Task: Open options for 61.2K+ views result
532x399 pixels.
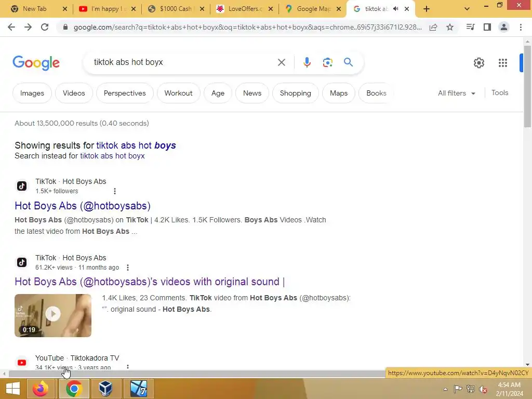Action: [x=128, y=268]
